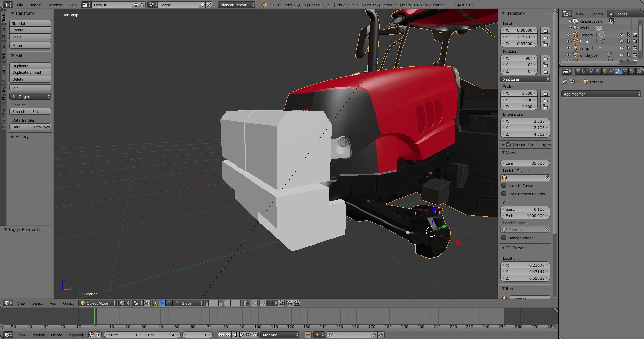The width and height of the screenshot is (644, 339).
Task: Click the auto keyframe record button
Action: (308, 335)
